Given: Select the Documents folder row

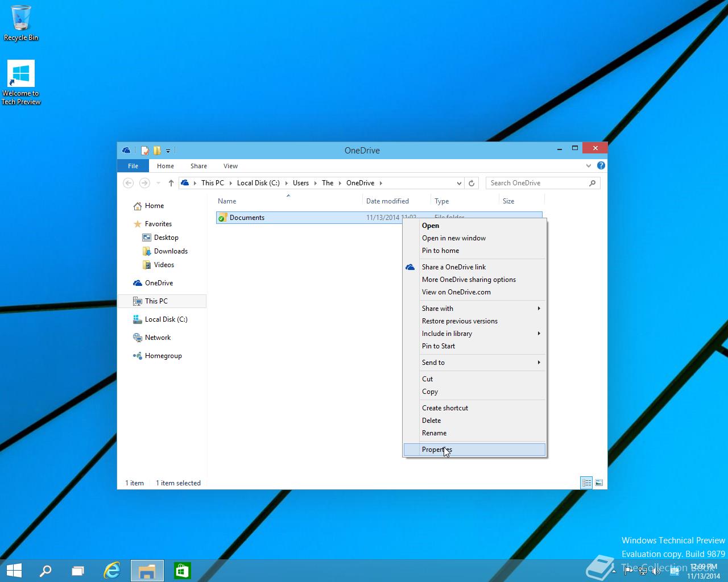Looking at the screenshot, I should tap(379, 218).
